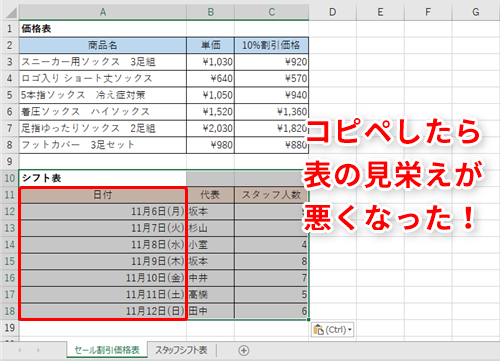500x361 pixels.
Task: Select row 10 header
Action: click(10, 178)
